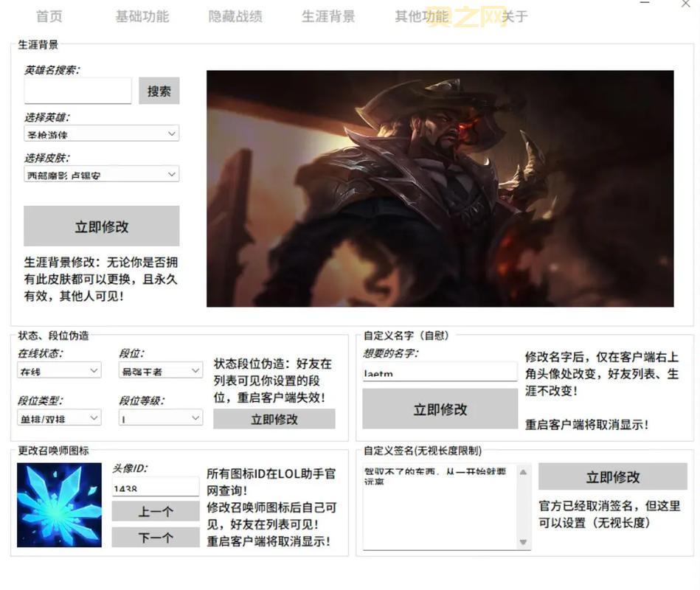Image resolution: width=700 pixels, height=590 pixels.
Task: Click 下一个 to show next icon
Action: click(x=155, y=537)
